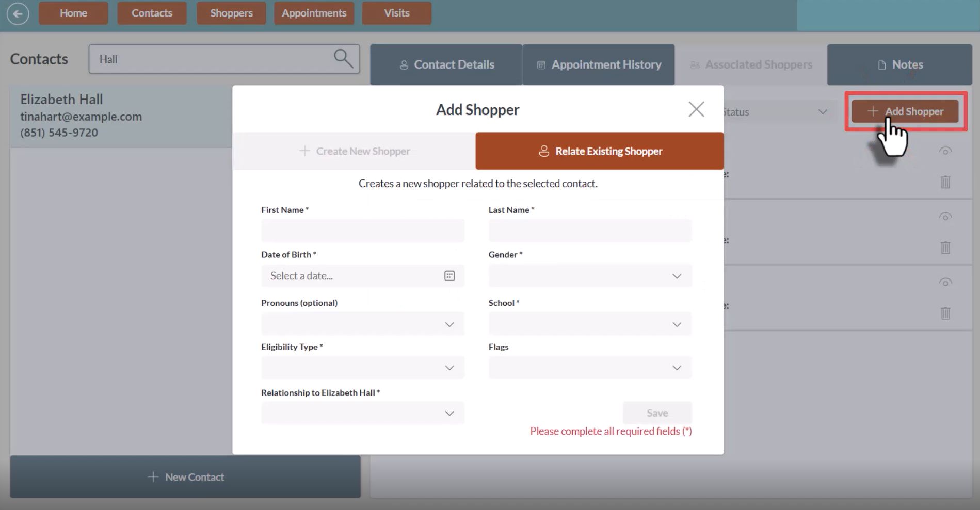Select the Elizabeth Hall contact entry
Image resolution: width=980 pixels, height=510 pixels.
click(x=121, y=116)
